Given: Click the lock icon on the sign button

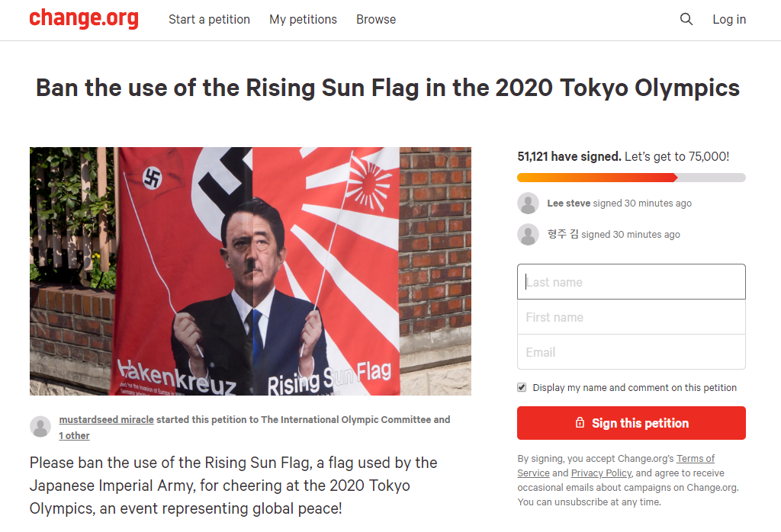Looking at the screenshot, I should 580,423.
